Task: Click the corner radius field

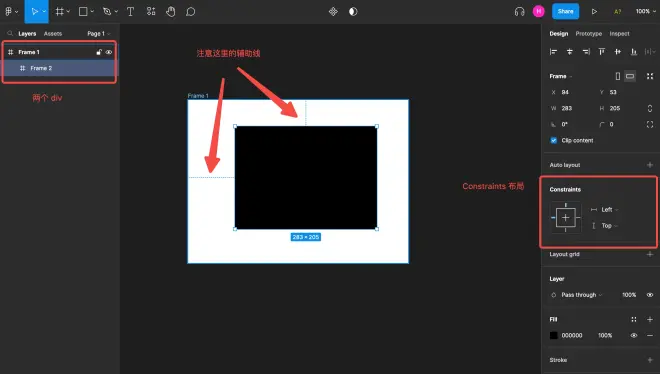Action: click(x=619, y=125)
